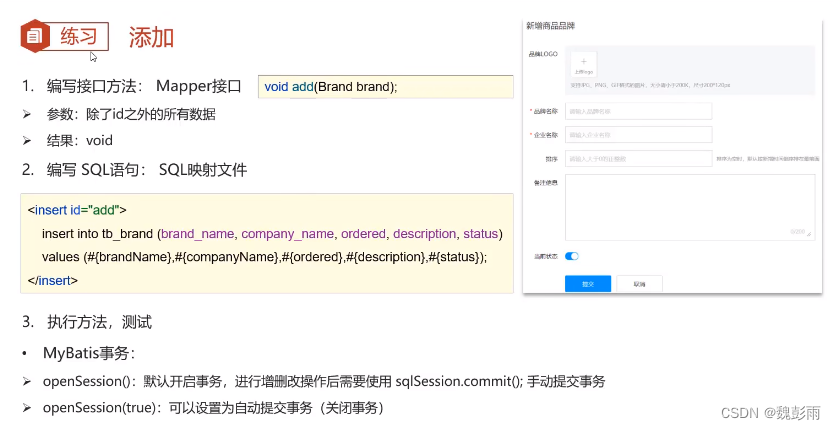The image size is (836, 430).
Task: Click the 品牌LOGO label
Action: 543,54
